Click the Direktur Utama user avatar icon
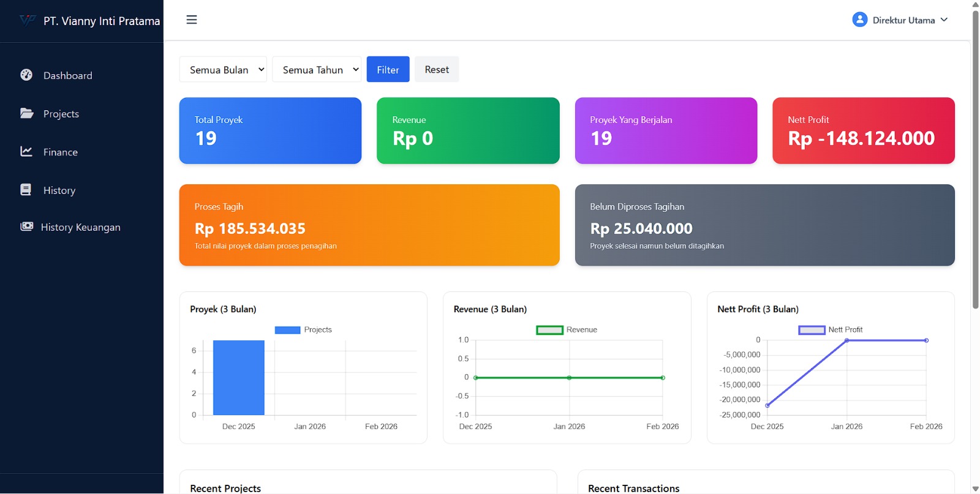The height and width of the screenshot is (494, 980). pyautogui.click(x=859, y=20)
